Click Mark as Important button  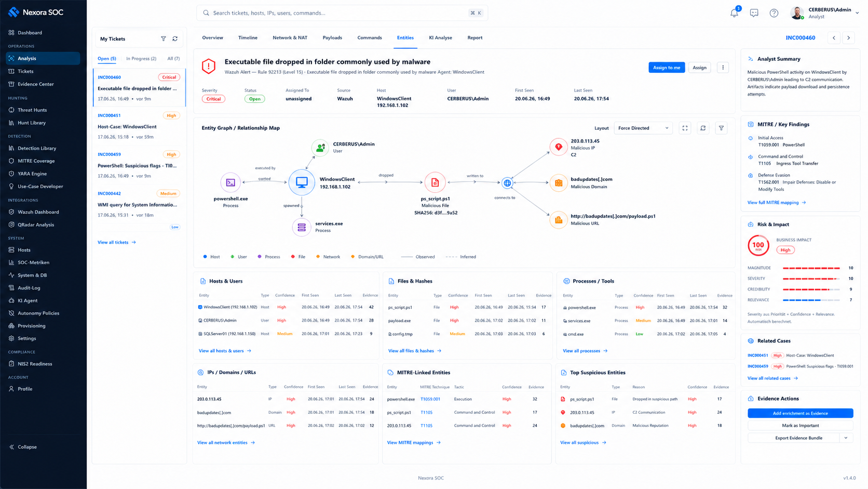click(800, 426)
